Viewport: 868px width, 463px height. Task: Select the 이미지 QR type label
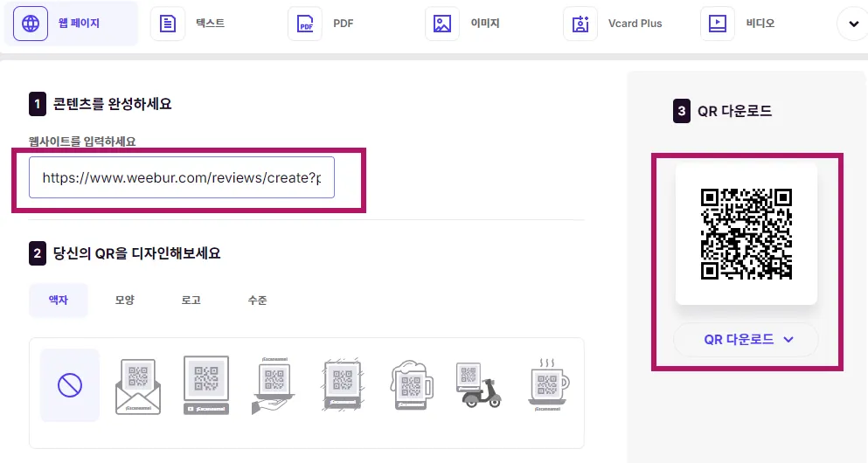(485, 24)
